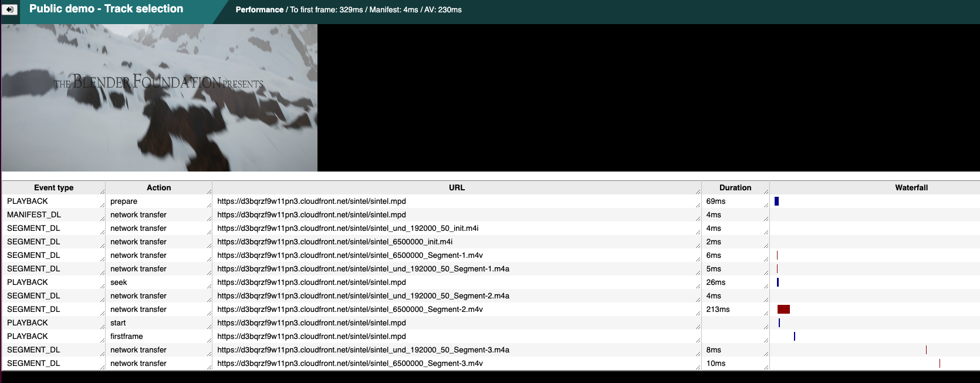Click the dark red waterfall bar for Segment-2.m4v
The width and height of the screenshot is (980, 383).
[783, 310]
